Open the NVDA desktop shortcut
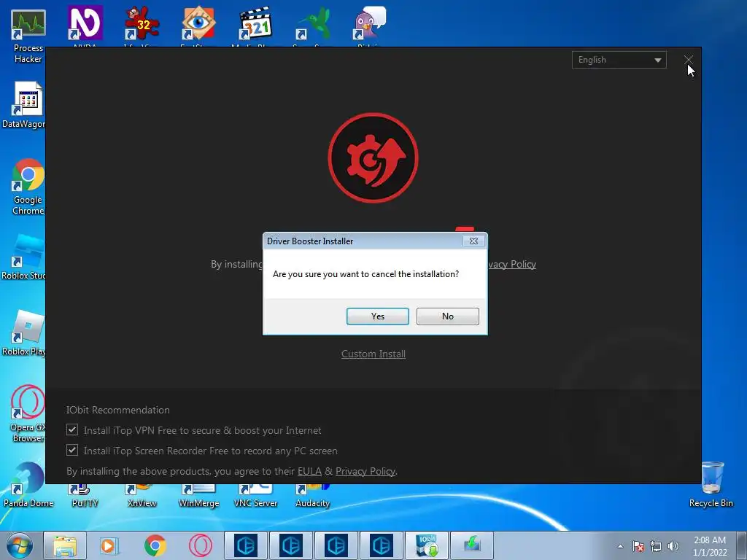Viewport: 747px width, 560px height. pyautogui.click(x=85, y=26)
